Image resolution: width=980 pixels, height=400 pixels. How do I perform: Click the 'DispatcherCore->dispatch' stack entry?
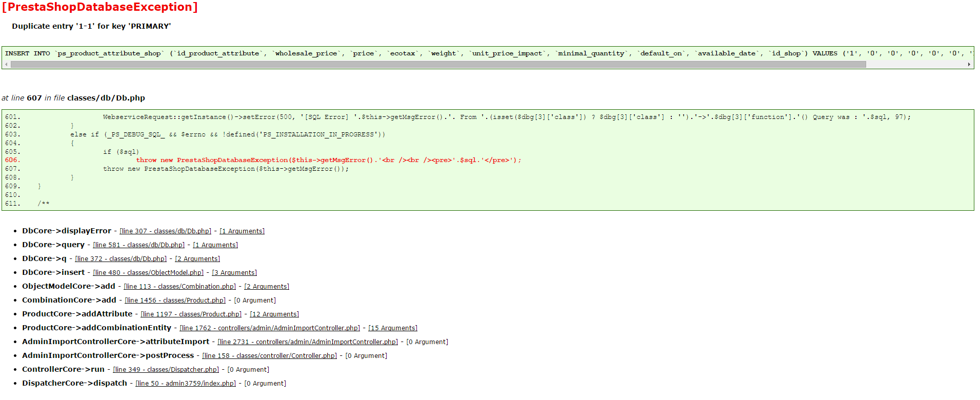tap(75, 384)
